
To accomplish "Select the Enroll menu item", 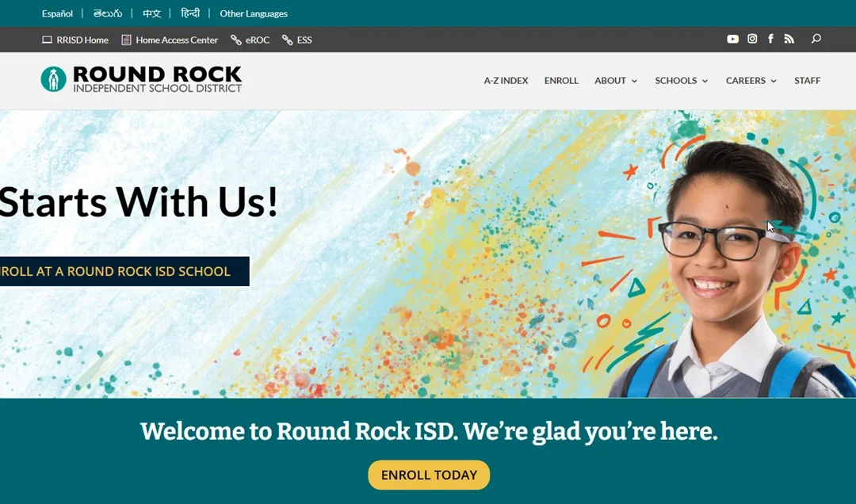I will [x=561, y=81].
